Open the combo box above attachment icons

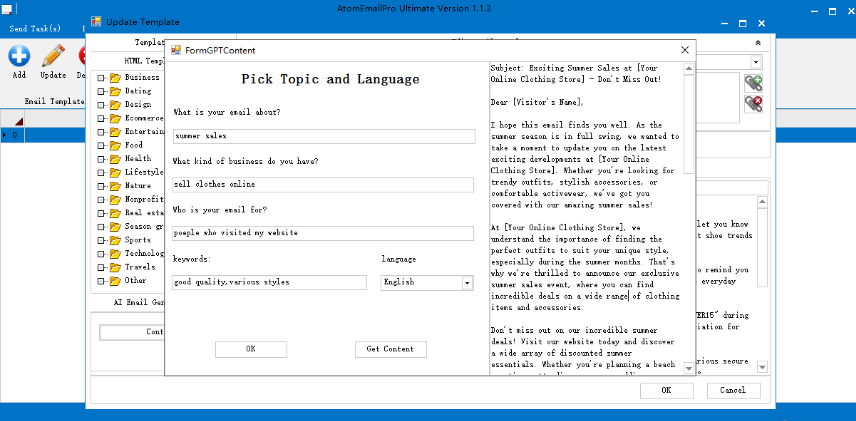tap(757, 62)
